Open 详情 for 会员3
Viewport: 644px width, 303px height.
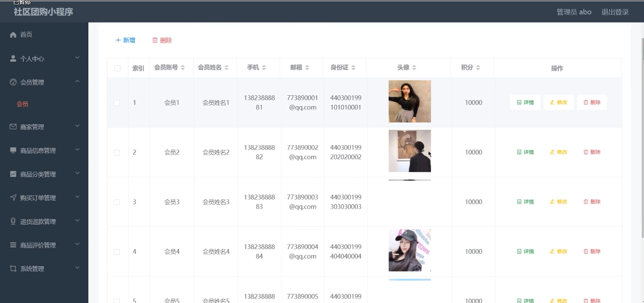(525, 202)
